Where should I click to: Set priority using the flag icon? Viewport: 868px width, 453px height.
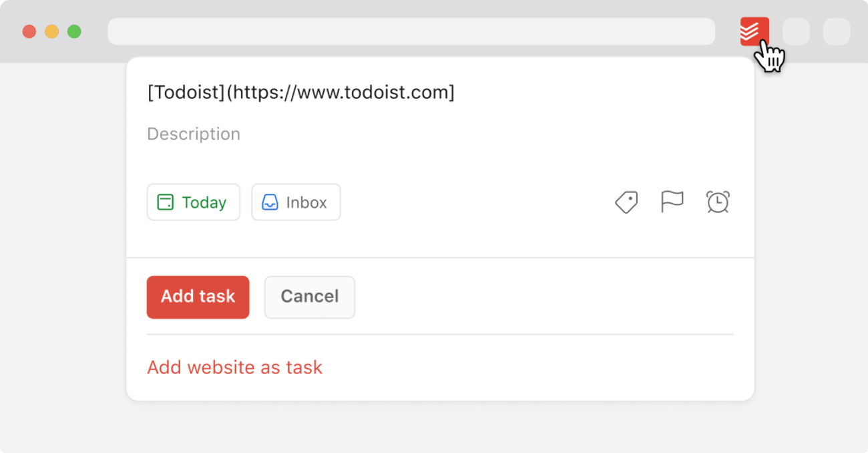[672, 202]
